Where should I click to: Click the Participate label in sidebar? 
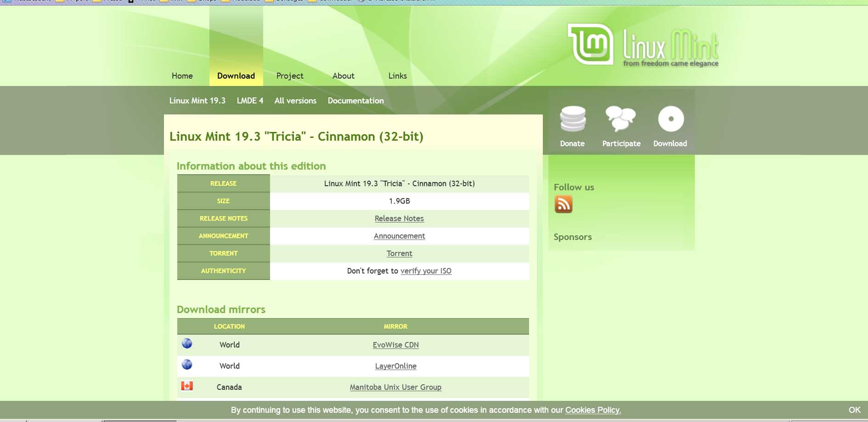621,143
